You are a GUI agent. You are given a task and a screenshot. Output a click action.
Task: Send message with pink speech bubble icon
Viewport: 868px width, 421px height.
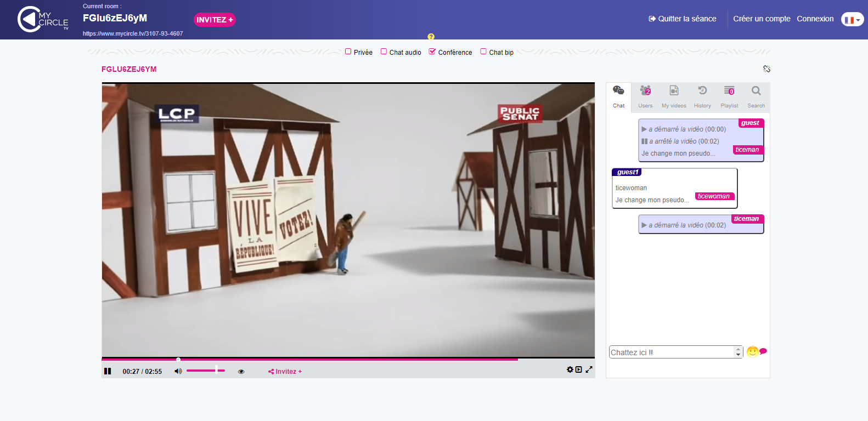[x=763, y=351]
